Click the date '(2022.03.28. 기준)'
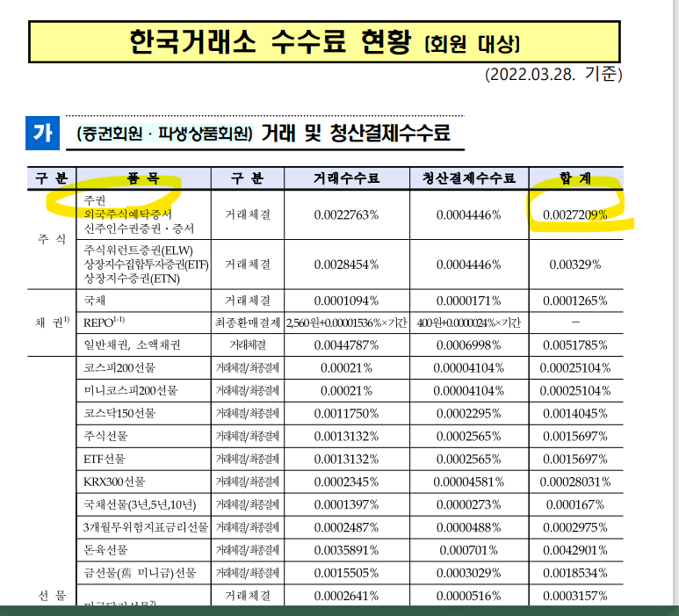Image resolution: width=679 pixels, height=616 pixels. coord(553,74)
